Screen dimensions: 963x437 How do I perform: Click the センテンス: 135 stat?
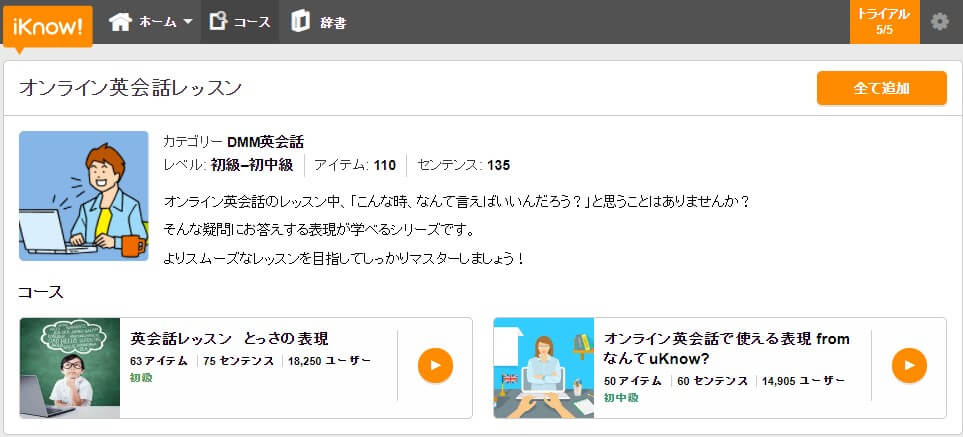point(463,165)
